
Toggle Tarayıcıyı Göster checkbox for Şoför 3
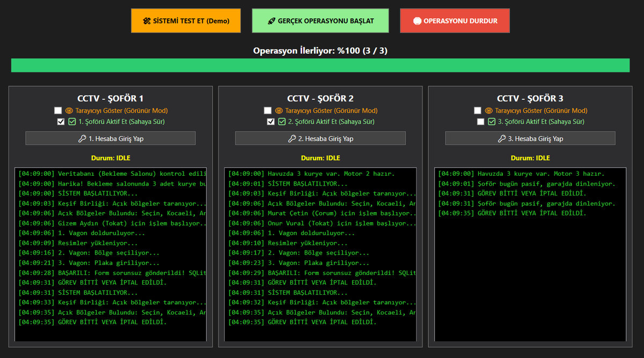pos(478,110)
